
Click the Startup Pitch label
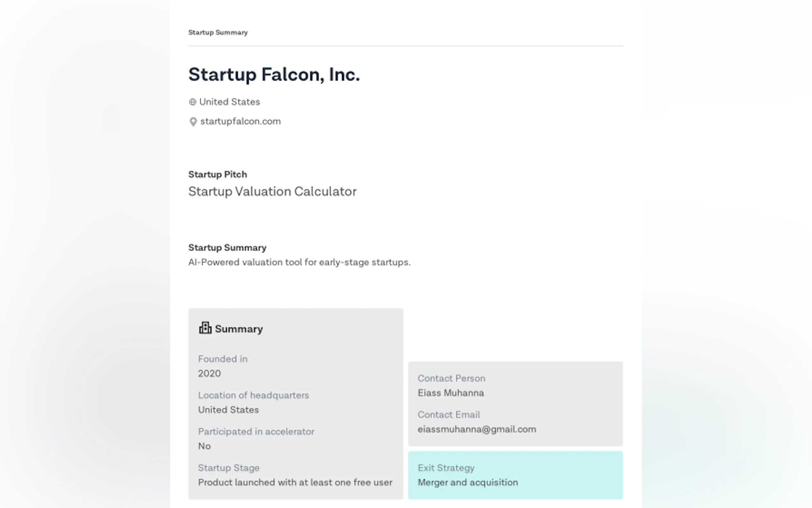pyautogui.click(x=217, y=174)
